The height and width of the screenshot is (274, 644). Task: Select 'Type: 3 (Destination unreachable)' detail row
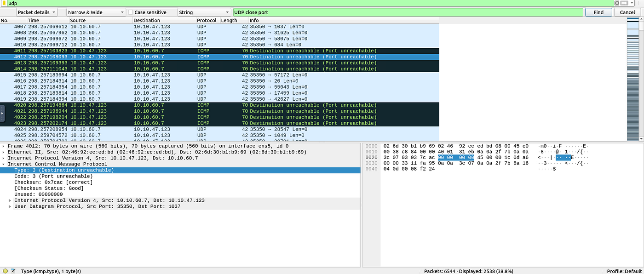click(x=180, y=170)
